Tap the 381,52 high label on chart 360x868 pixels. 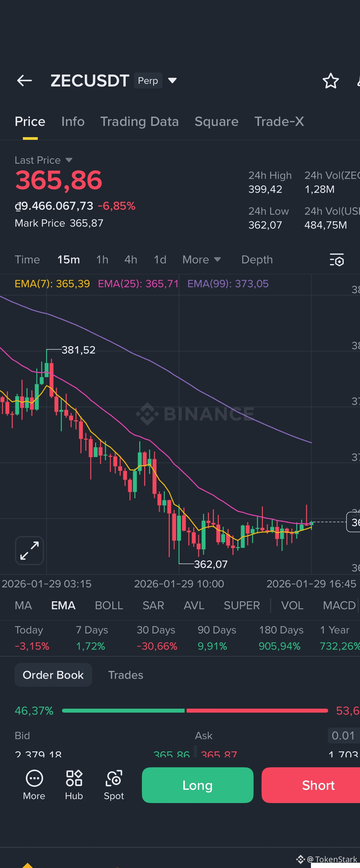click(x=78, y=350)
